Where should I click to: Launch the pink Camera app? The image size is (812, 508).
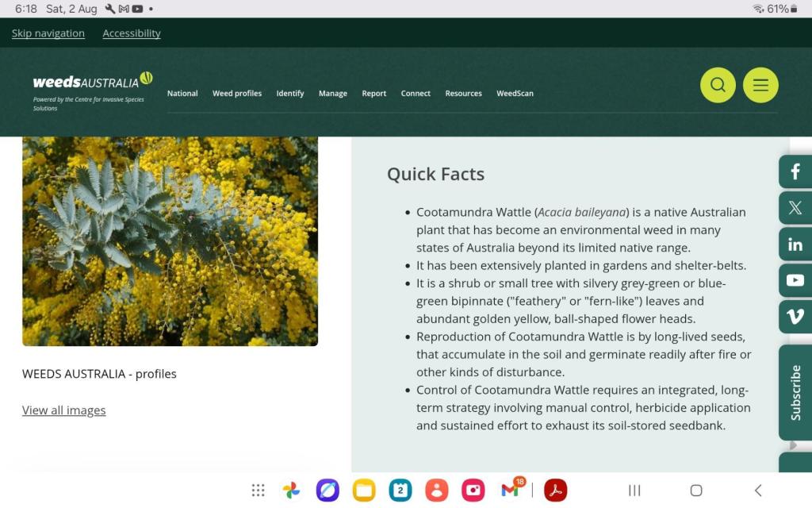pyautogui.click(x=473, y=490)
